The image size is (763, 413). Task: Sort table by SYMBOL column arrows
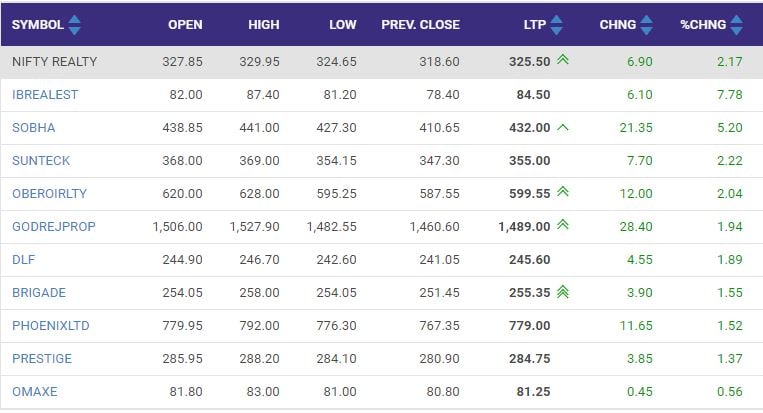click(x=75, y=24)
